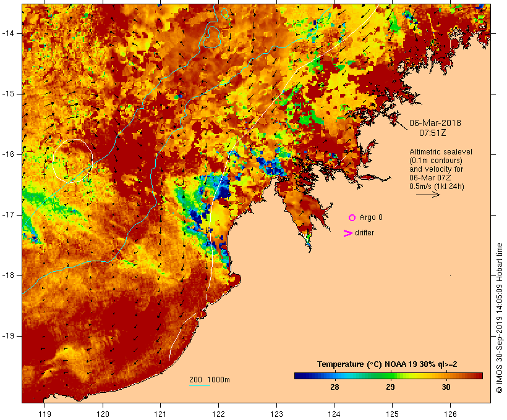Click the 'and velocity for' text line
This screenshot has height=420, width=507.
[436, 169]
